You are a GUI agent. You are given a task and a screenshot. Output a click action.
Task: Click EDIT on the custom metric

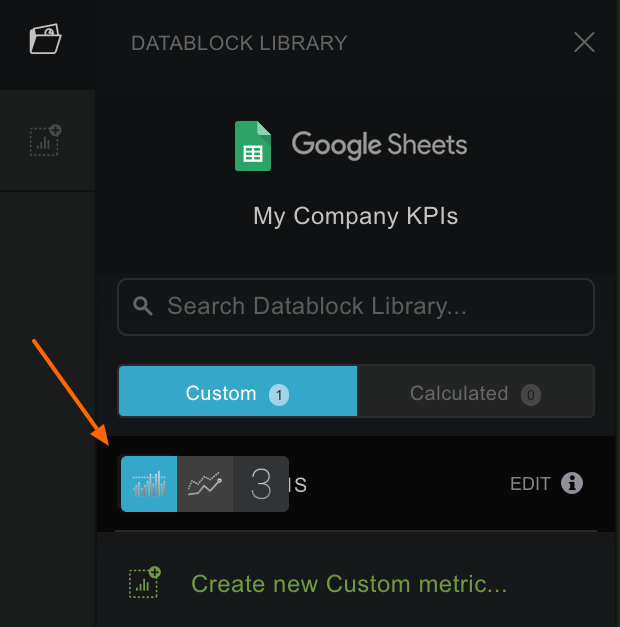[530, 484]
